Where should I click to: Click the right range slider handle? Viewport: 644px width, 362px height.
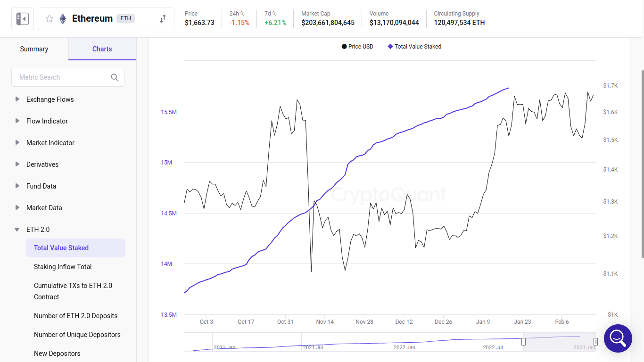[595, 342]
